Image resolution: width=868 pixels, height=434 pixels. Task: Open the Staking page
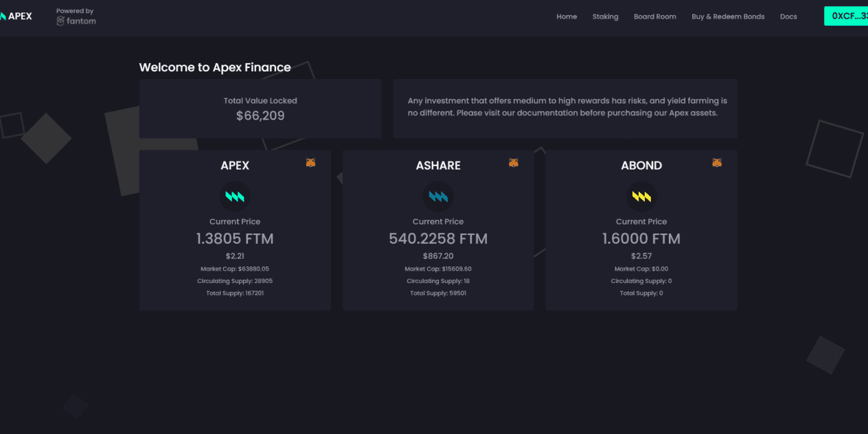point(606,16)
